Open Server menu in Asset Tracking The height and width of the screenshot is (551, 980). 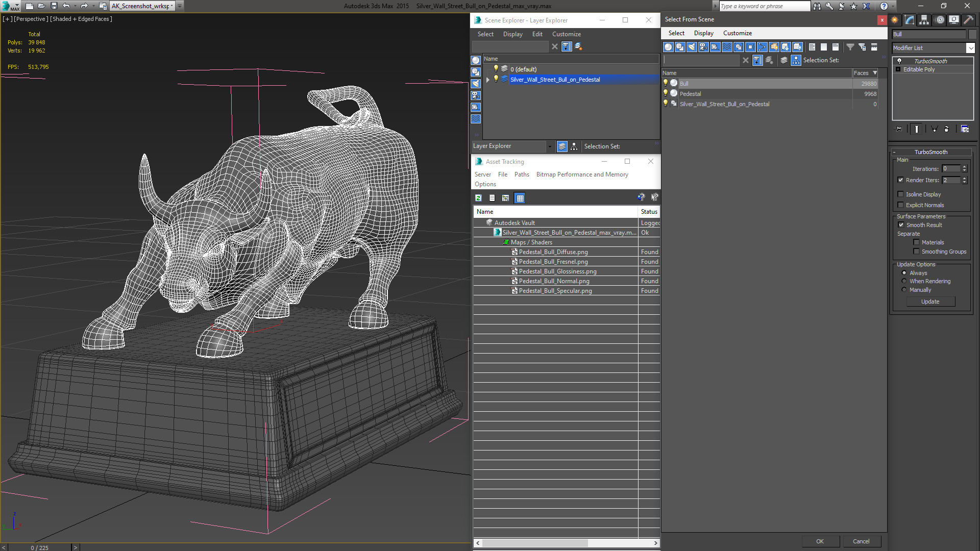click(x=482, y=174)
